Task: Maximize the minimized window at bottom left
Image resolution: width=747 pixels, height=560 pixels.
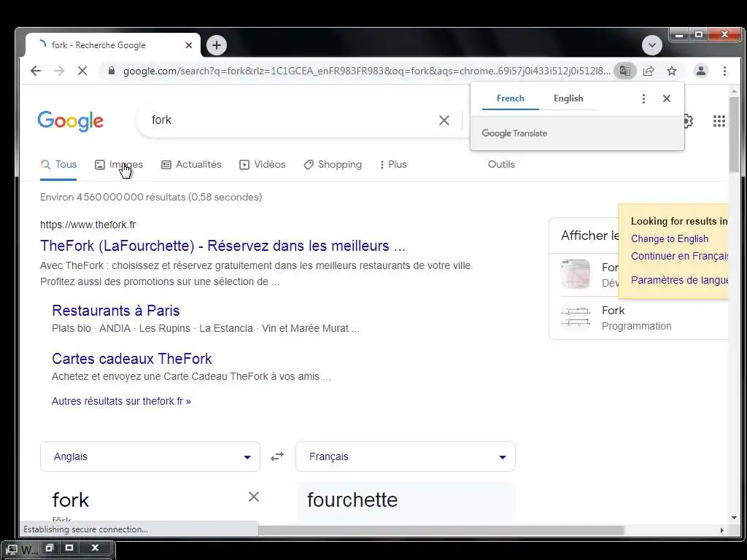Action: click(69, 548)
